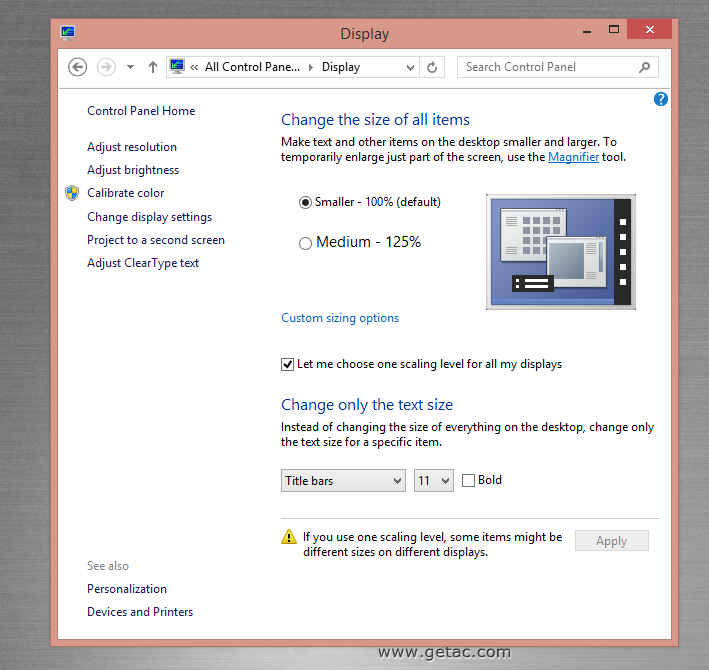The width and height of the screenshot is (709, 670).
Task: Click the Back navigation arrow
Action: [x=78, y=67]
